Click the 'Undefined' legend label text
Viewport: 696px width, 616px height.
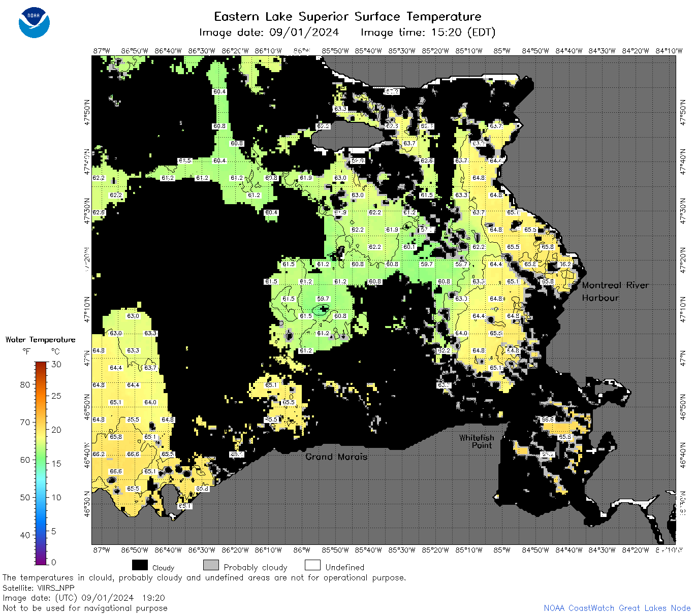[345, 567]
